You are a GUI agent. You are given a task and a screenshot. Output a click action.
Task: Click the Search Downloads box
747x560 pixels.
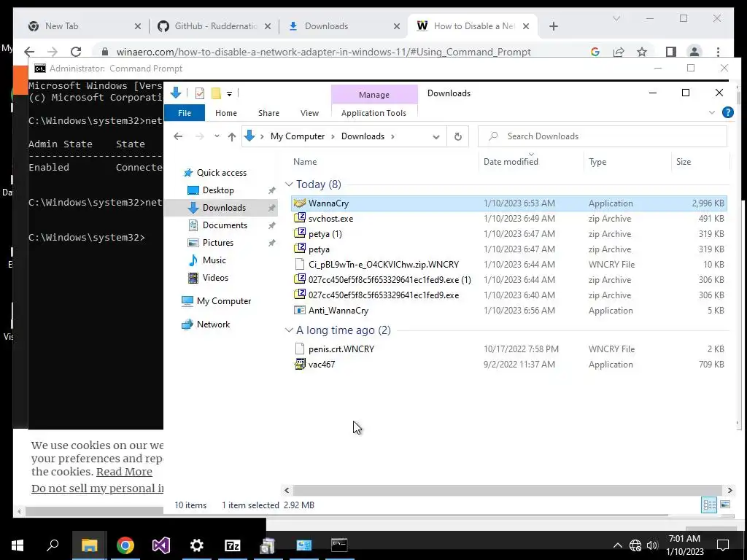click(603, 136)
